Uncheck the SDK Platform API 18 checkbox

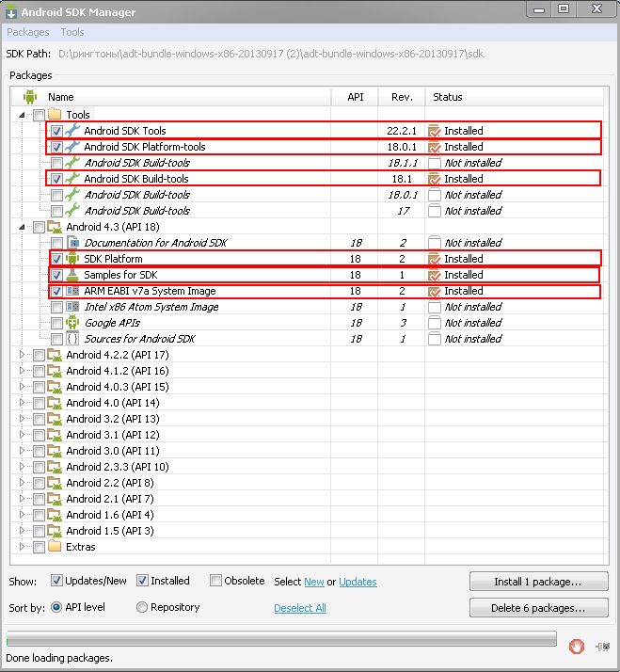click(x=56, y=259)
